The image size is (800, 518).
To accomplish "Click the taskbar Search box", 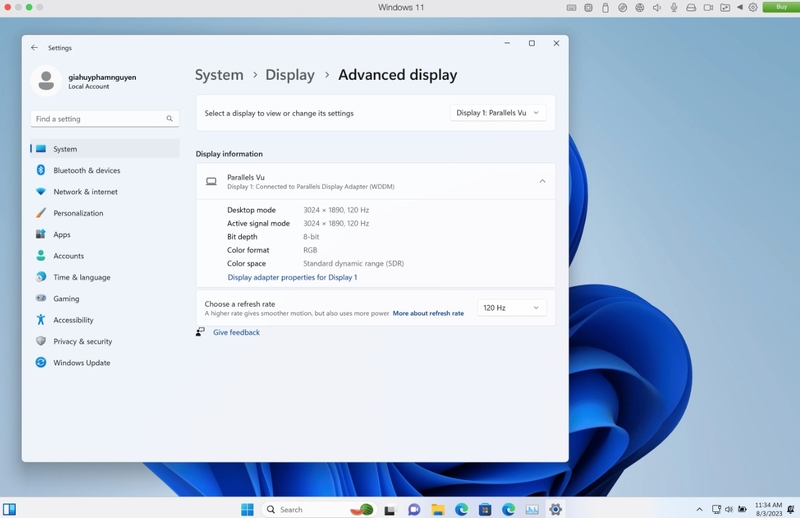I will tap(317, 509).
